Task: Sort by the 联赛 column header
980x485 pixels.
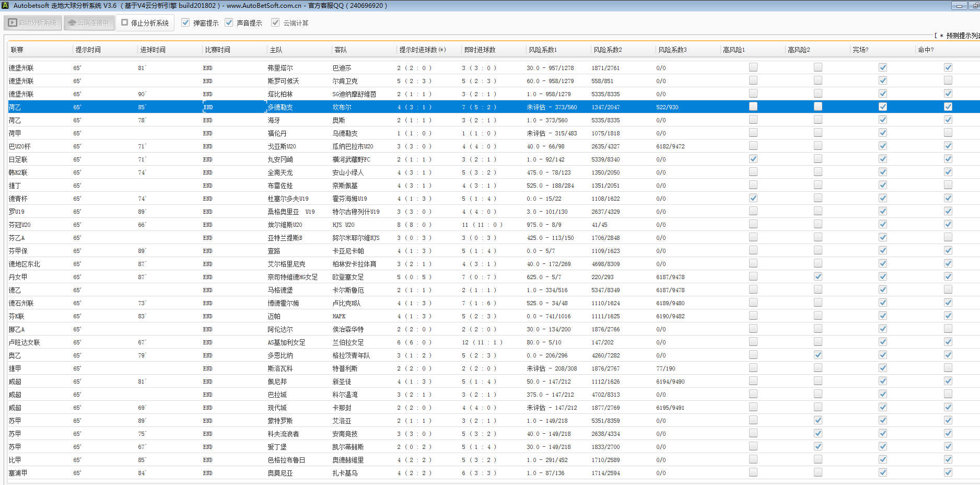Action: (x=17, y=50)
